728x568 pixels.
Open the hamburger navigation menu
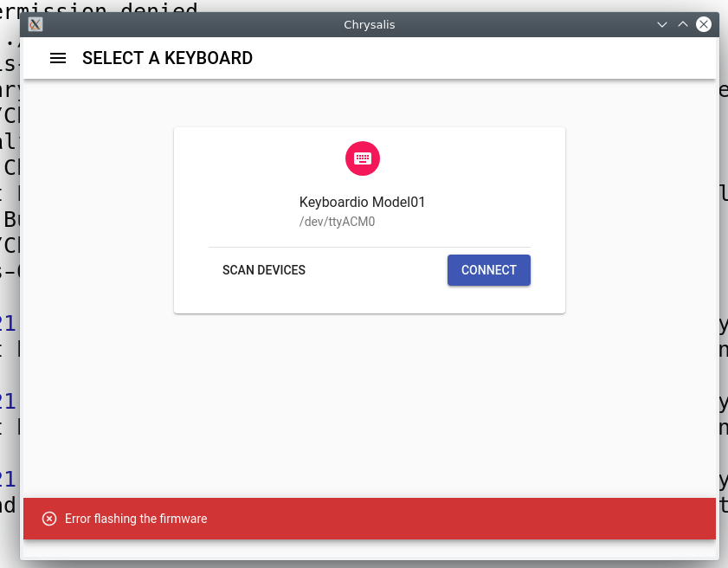pos(58,59)
